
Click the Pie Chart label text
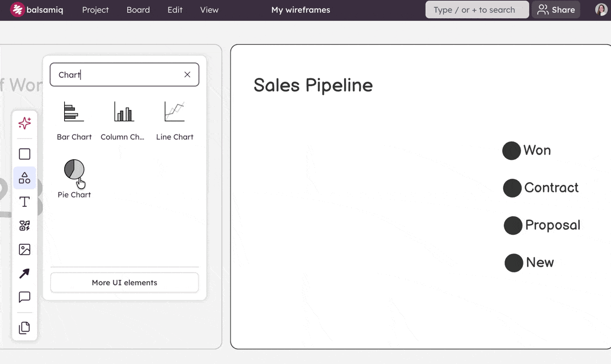74,194
